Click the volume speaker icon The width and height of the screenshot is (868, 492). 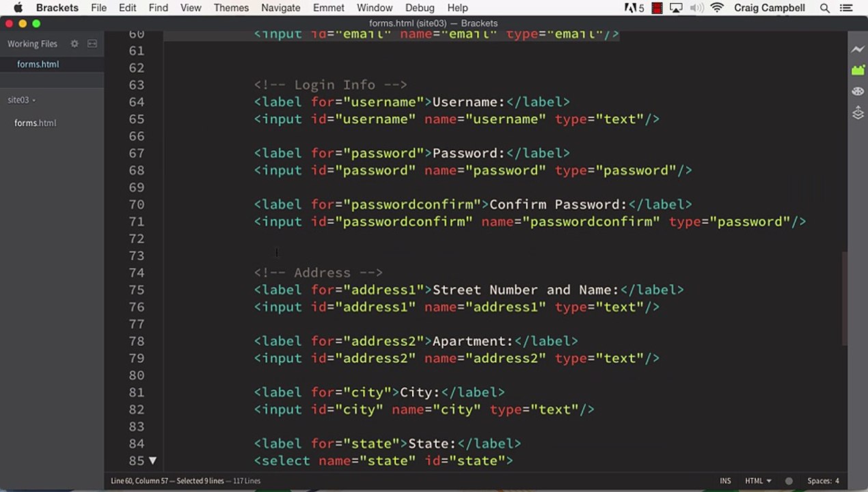[x=696, y=8]
